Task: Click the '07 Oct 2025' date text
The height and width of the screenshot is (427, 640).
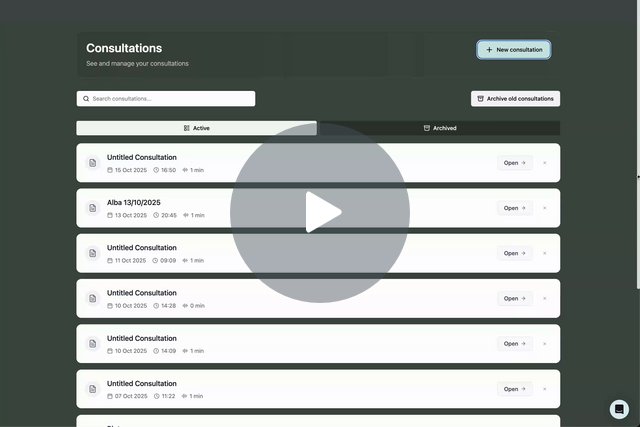Action: (x=131, y=396)
